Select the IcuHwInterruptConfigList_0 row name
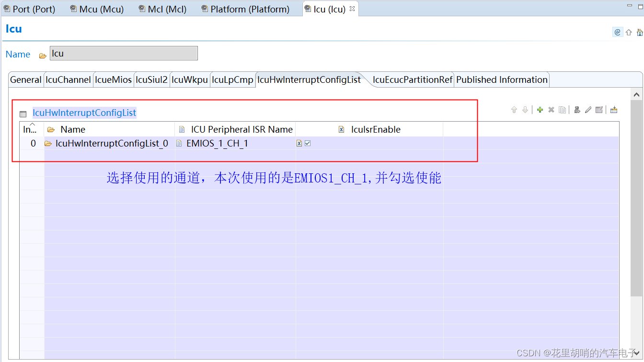 pyautogui.click(x=112, y=143)
